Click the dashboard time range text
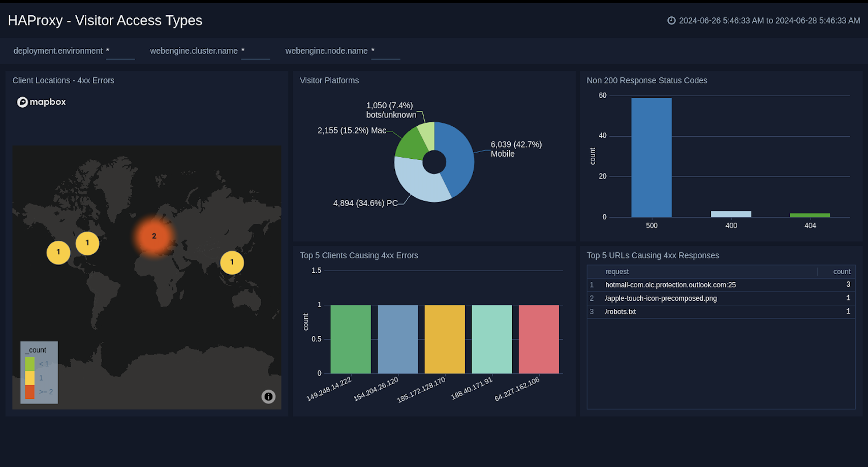The height and width of the screenshot is (467, 868). click(769, 21)
